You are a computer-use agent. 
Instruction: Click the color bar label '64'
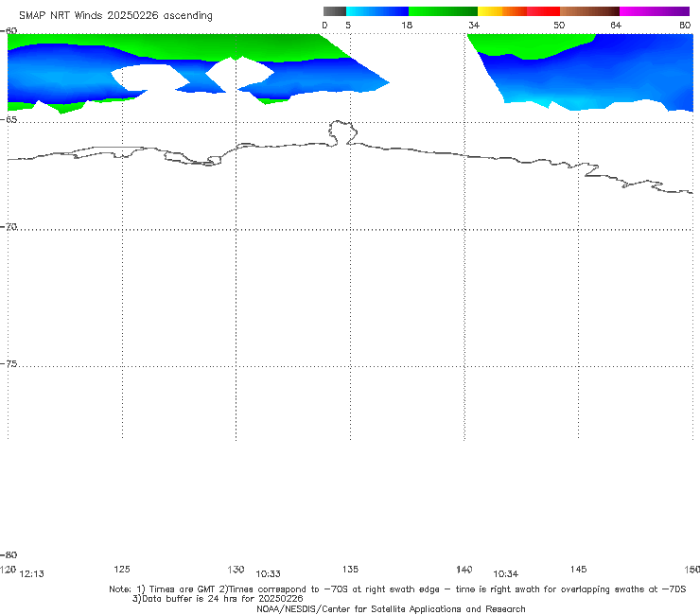pos(616,25)
